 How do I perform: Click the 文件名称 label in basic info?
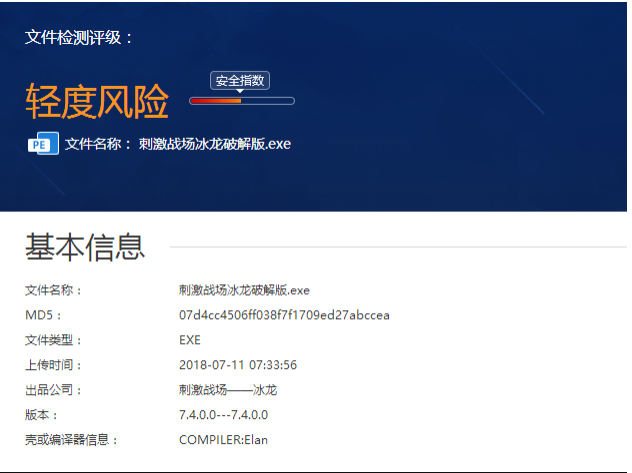tap(53, 290)
